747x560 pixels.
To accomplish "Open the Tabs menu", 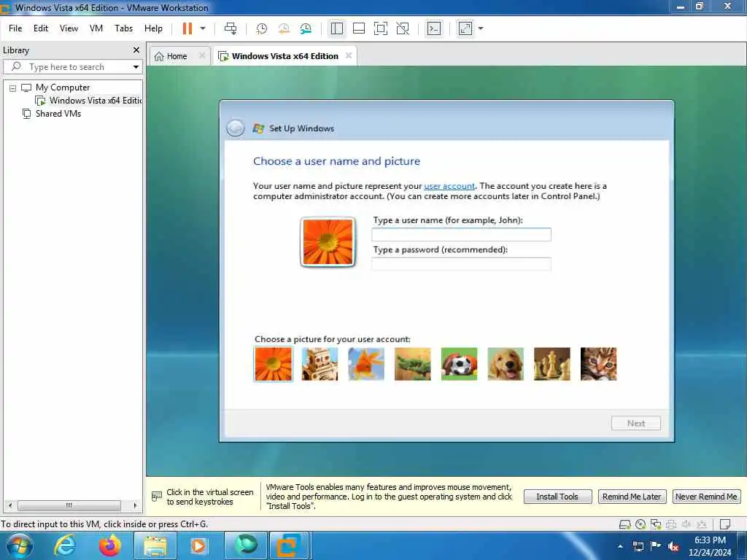I will point(123,28).
